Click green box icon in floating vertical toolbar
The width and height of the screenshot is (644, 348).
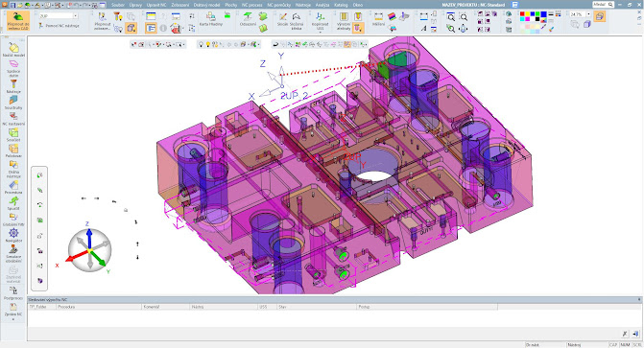pyautogui.click(x=40, y=220)
